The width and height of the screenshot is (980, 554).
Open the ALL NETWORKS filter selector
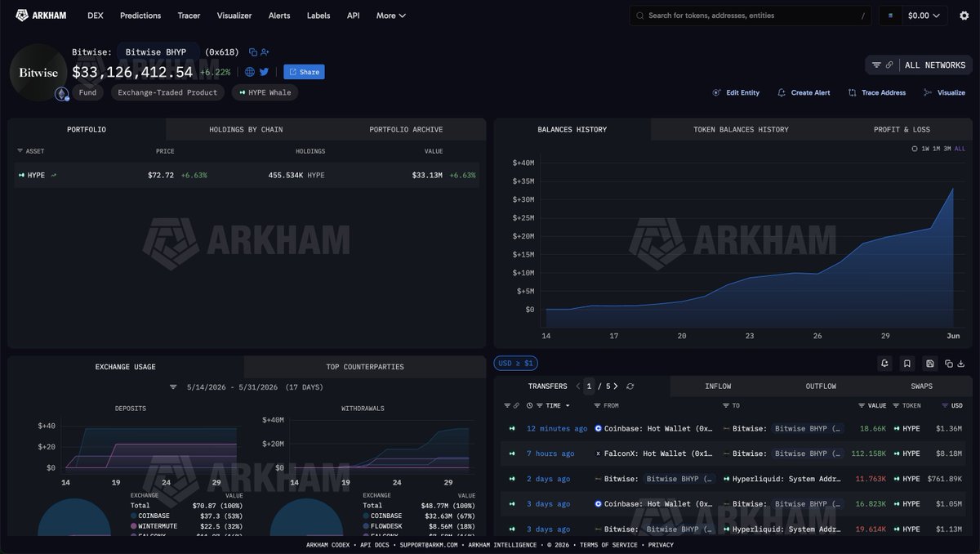pos(919,65)
